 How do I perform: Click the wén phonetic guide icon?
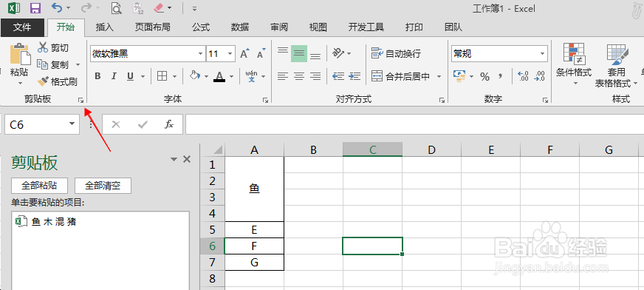click(251, 76)
